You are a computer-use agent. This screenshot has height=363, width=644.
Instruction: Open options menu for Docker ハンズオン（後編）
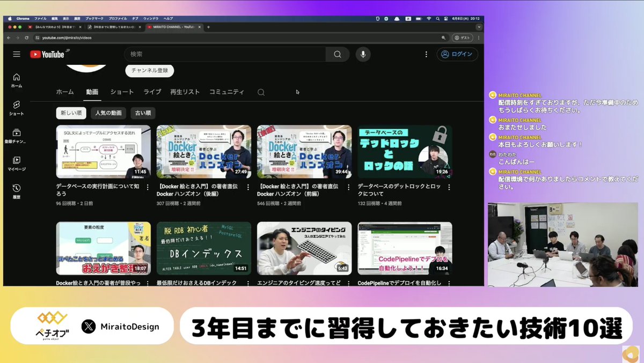(x=248, y=188)
